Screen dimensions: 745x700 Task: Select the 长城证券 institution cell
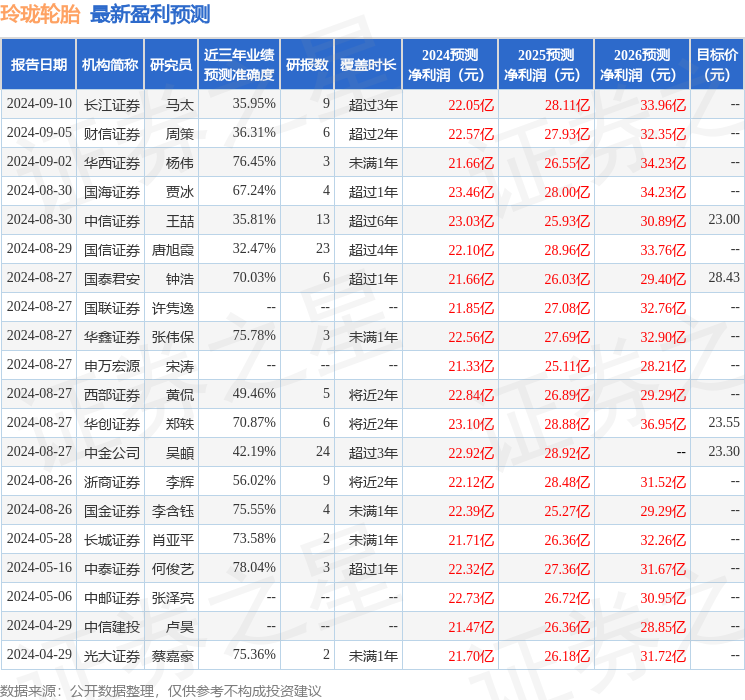pyautogui.click(x=112, y=540)
